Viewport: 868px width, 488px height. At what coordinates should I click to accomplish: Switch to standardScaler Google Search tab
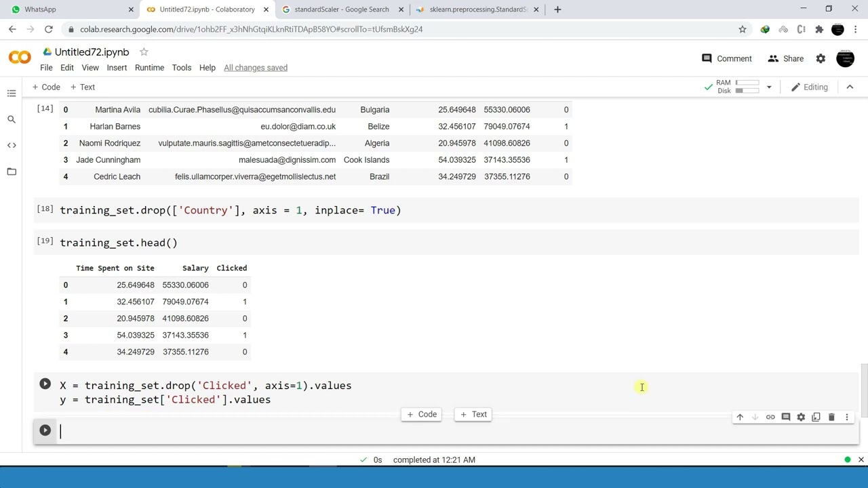coord(342,9)
